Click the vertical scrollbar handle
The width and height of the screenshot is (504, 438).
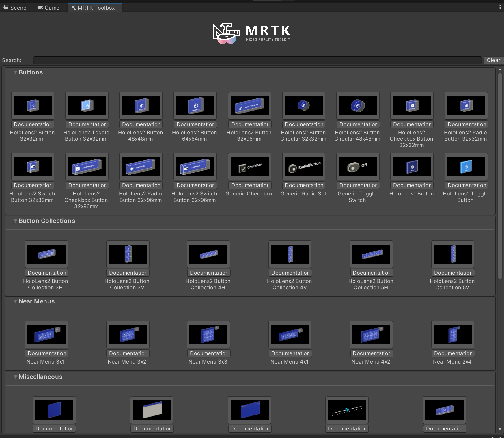click(500, 176)
